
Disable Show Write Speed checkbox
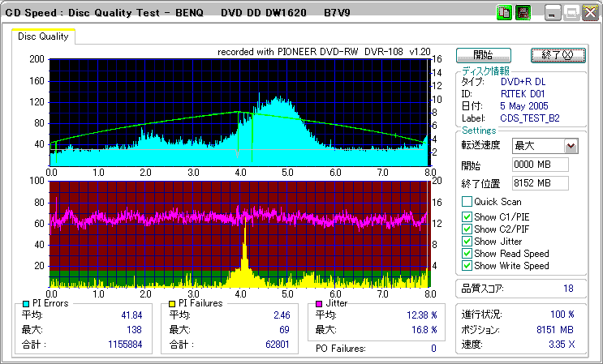pyautogui.click(x=467, y=266)
